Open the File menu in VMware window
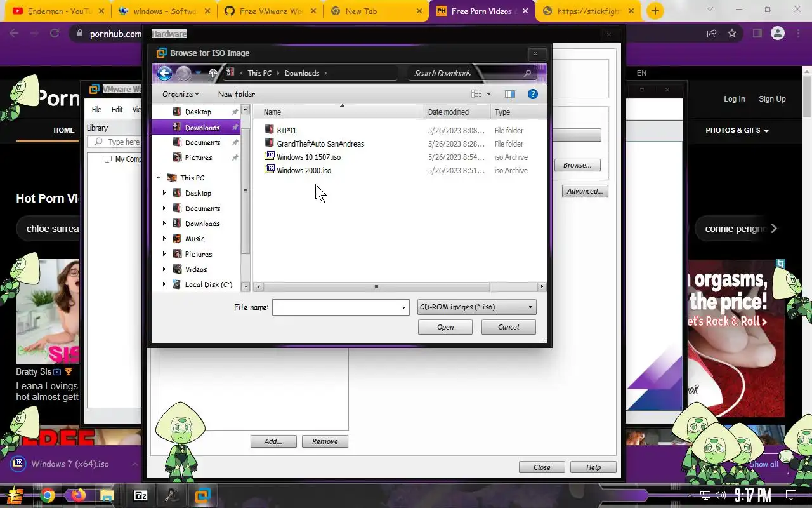812x508 pixels. pyautogui.click(x=96, y=109)
